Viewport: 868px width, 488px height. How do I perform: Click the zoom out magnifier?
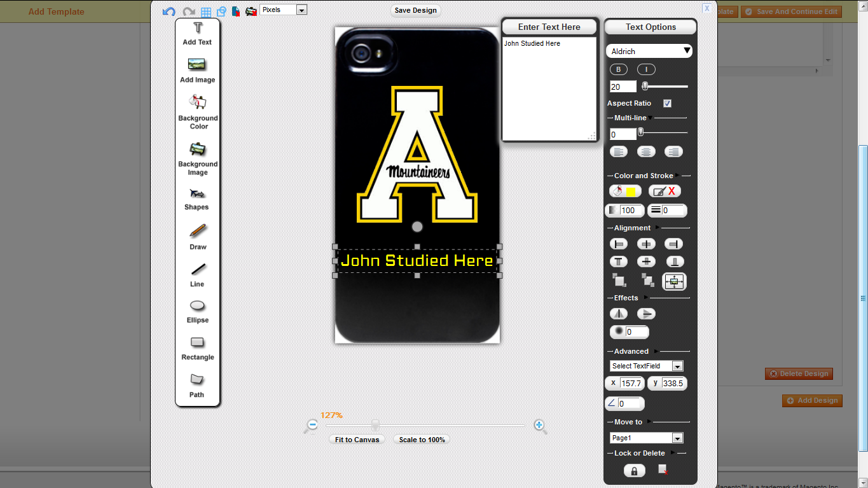312,426
